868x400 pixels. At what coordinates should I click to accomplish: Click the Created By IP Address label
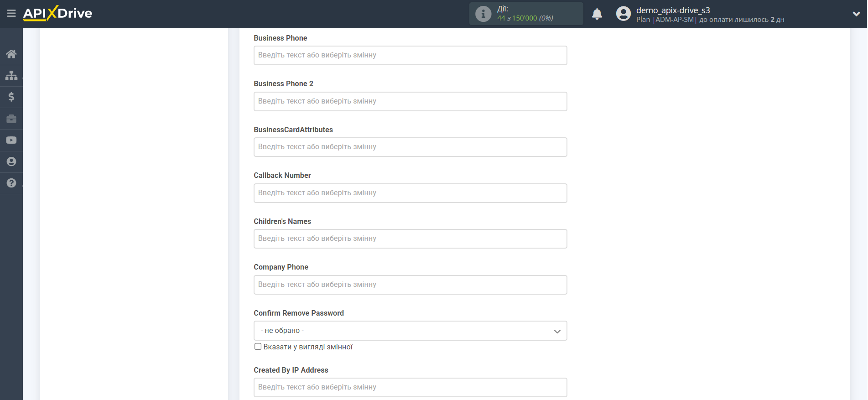tap(291, 370)
